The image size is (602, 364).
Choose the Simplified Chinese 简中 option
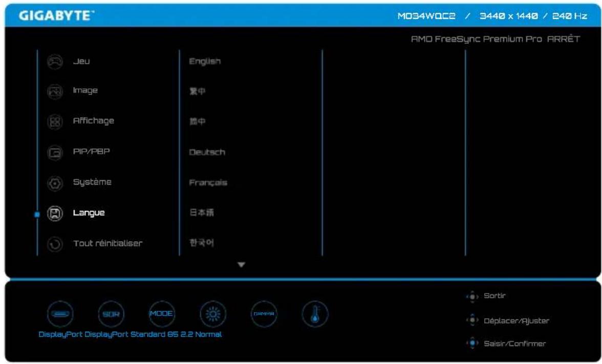[197, 122]
